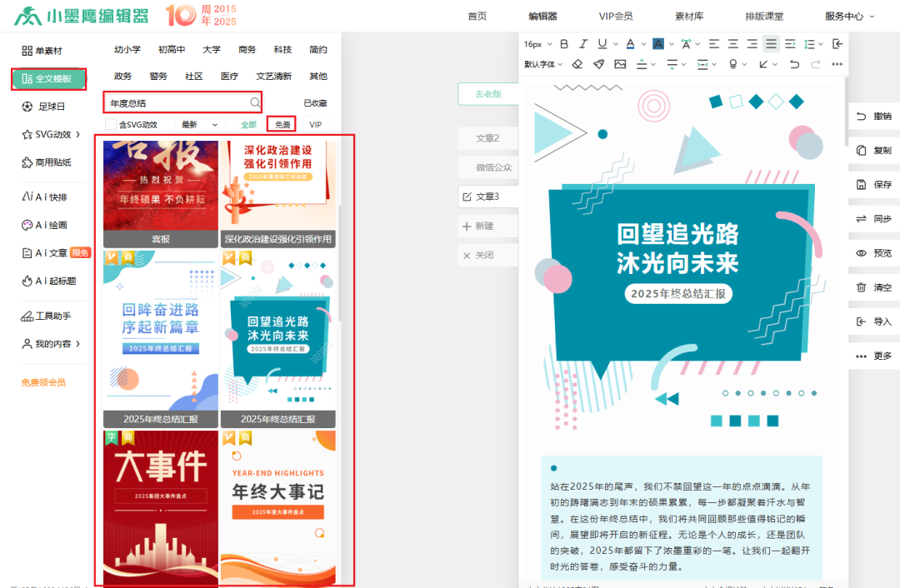Click the toolbar redo arrow

(x=816, y=64)
